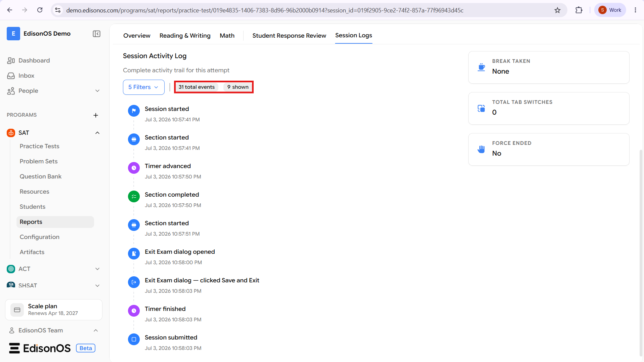Image resolution: width=644 pixels, height=362 pixels.
Task: View site information icon in address bar
Action: click(x=58, y=10)
